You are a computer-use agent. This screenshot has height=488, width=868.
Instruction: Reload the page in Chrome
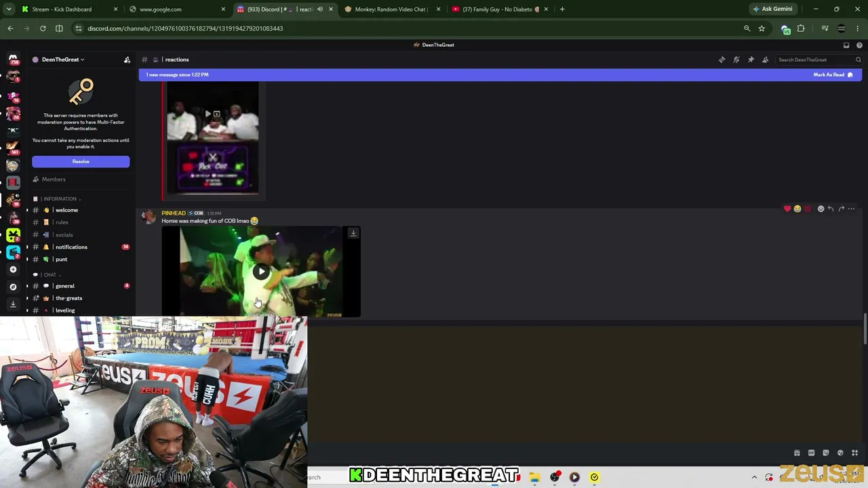pyautogui.click(x=43, y=28)
